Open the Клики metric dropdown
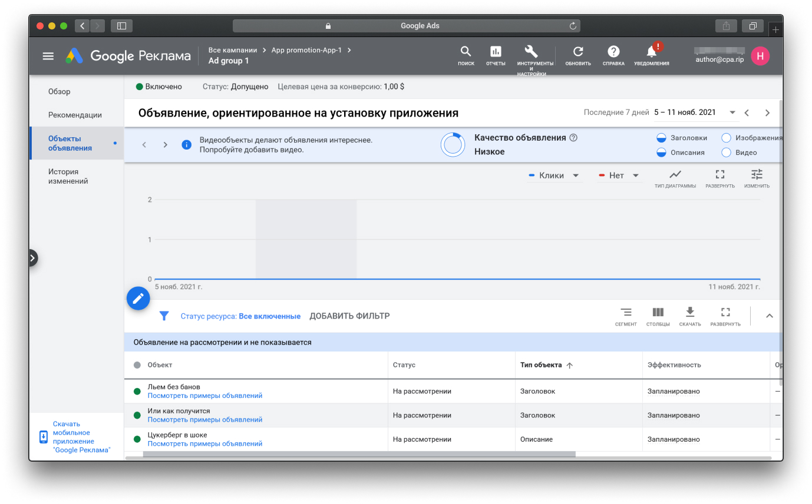This screenshot has height=504, width=812. coord(554,175)
